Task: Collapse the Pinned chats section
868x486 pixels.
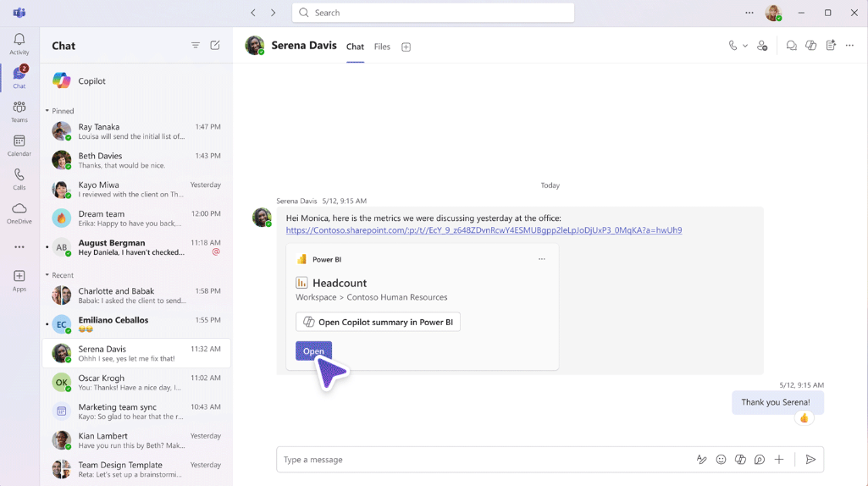Action: pyautogui.click(x=47, y=111)
